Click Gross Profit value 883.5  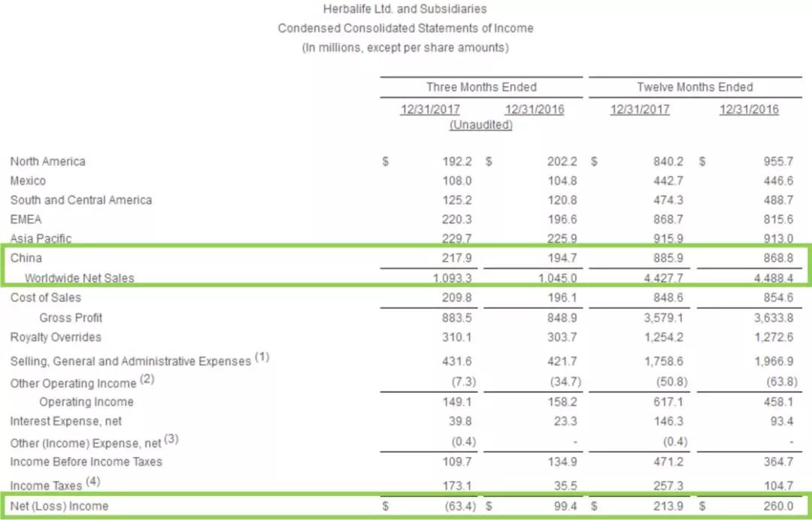coord(457,318)
